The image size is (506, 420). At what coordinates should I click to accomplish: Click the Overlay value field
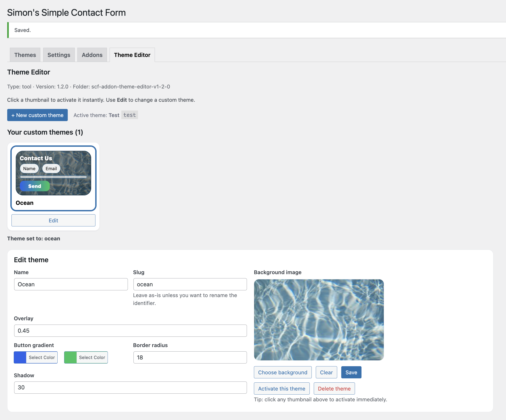click(x=130, y=331)
